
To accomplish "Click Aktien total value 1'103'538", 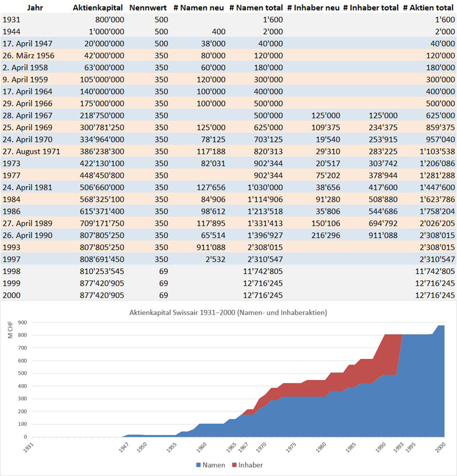I will coord(437,151).
